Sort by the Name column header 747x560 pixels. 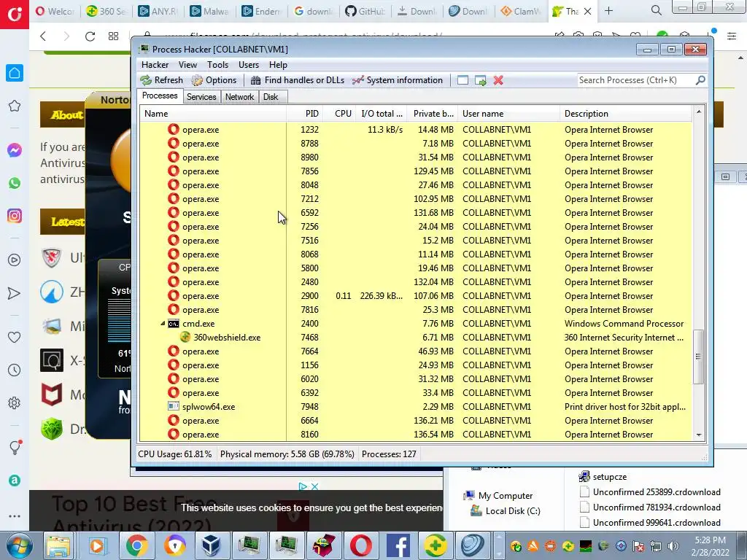pyautogui.click(x=213, y=113)
